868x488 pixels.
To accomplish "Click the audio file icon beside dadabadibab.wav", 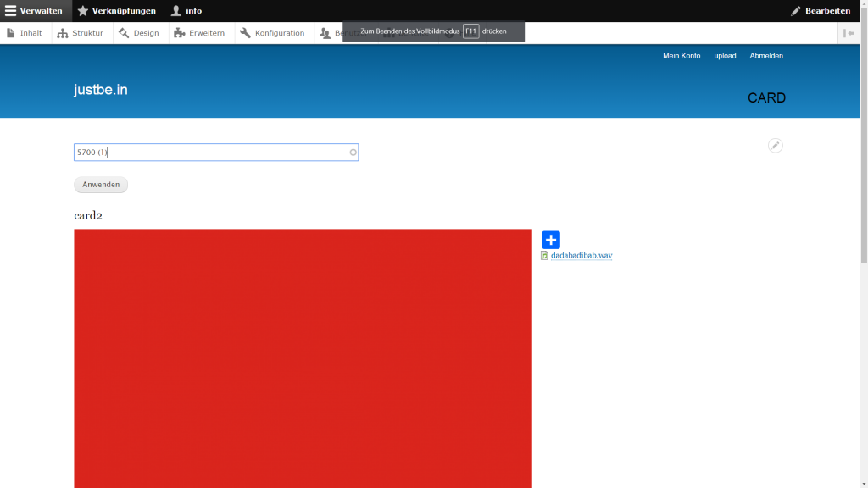I will pos(544,255).
